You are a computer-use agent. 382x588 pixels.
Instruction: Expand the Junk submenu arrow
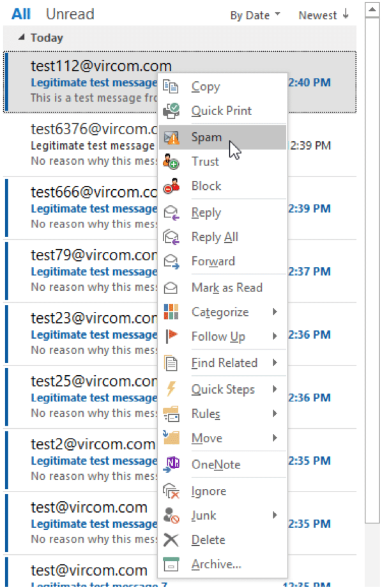tap(275, 515)
